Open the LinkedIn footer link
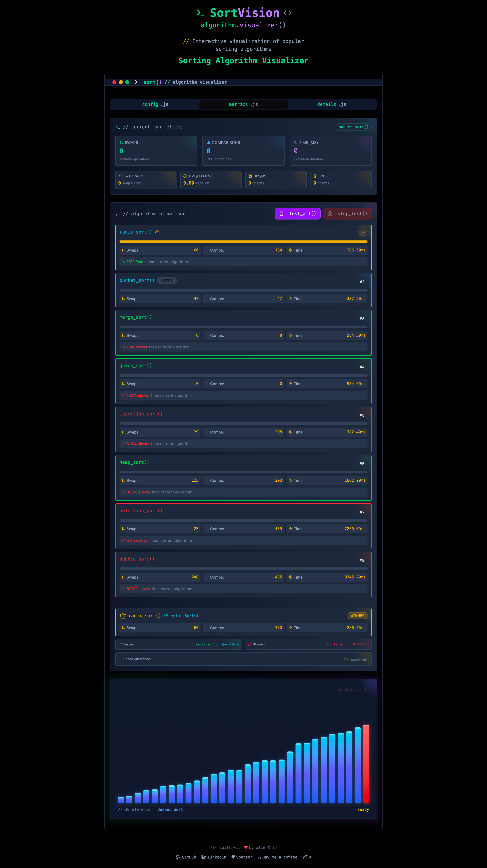The width and height of the screenshot is (487, 868). coord(214,857)
